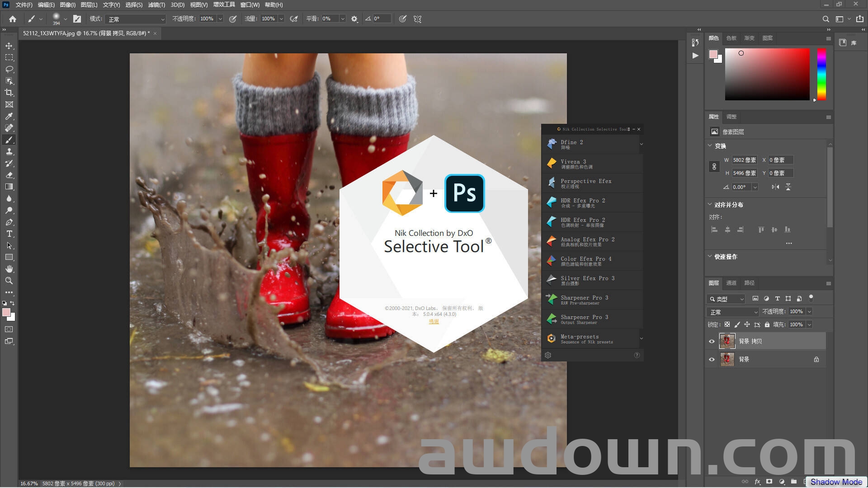Viewport: 868px width, 488px height.
Task: Select the Zoom tool in toolbar
Action: [9, 281]
